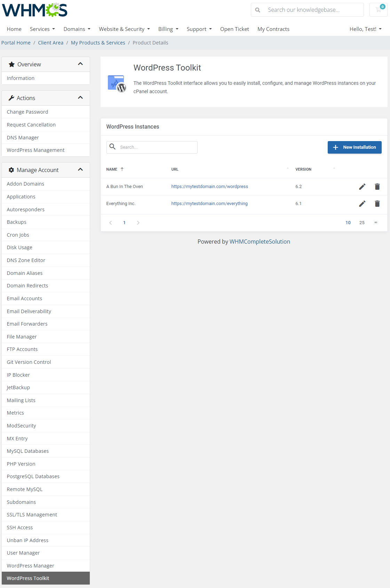390x588 pixels.
Task: Open Email Accounts in sidebar
Action: coord(46,299)
